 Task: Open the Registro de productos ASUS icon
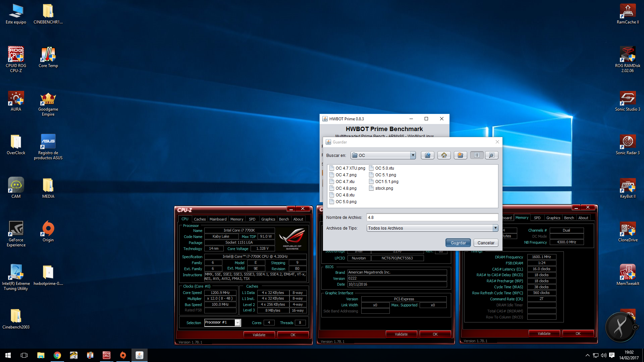[x=48, y=146]
